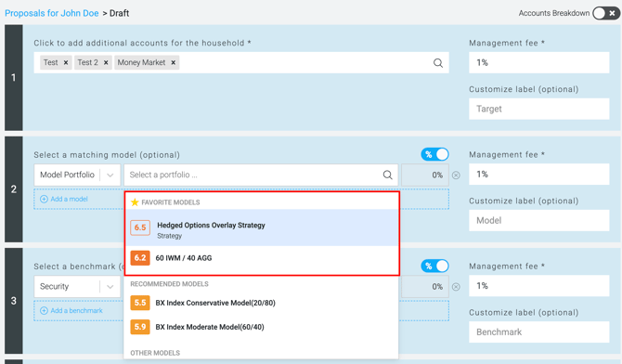Click the Recommended Models section header

pos(169,284)
